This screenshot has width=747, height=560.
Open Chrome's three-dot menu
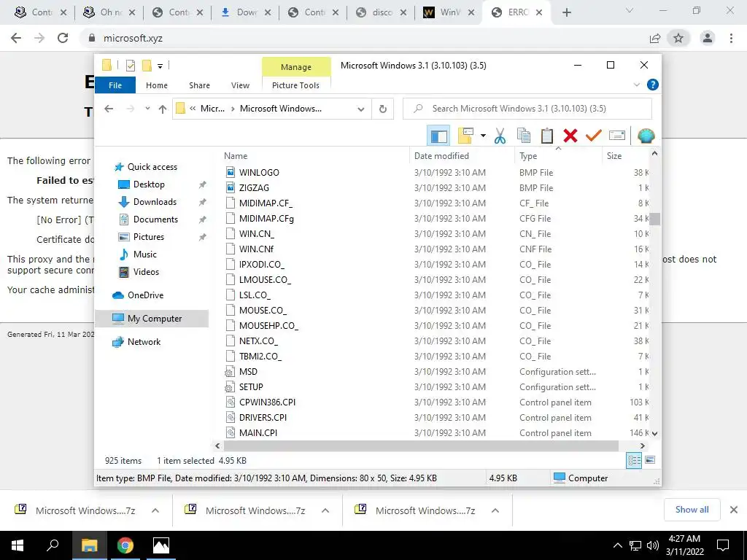tap(731, 38)
